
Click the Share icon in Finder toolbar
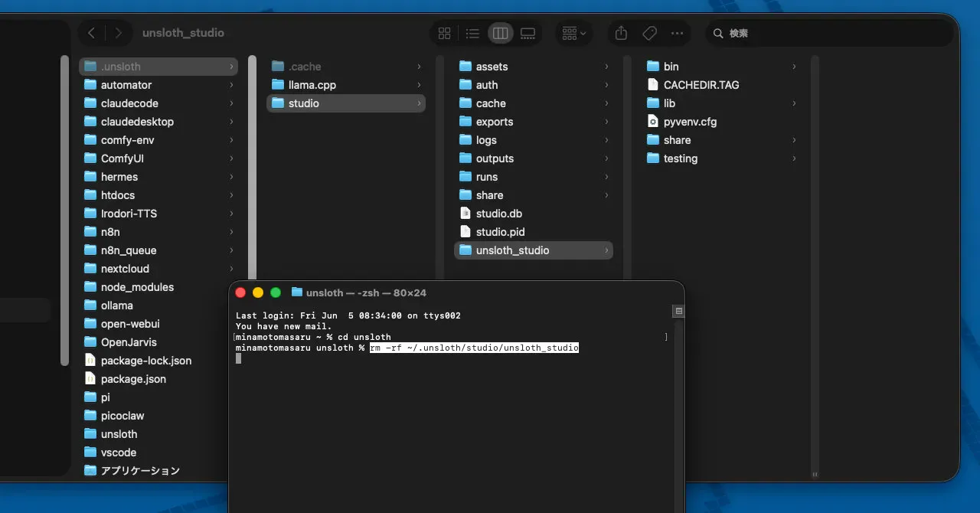click(x=622, y=33)
